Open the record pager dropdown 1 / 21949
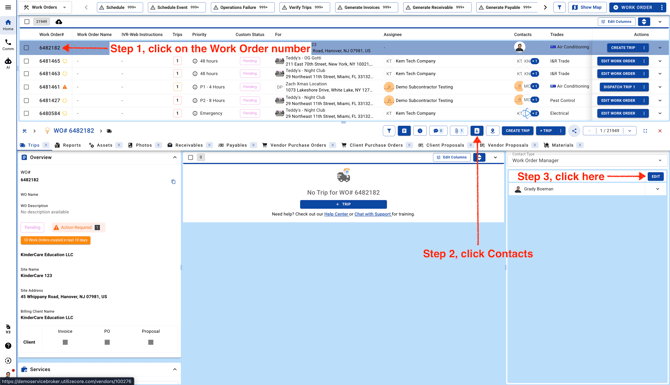This screenshot has height=385, width=670. (629, 131)
